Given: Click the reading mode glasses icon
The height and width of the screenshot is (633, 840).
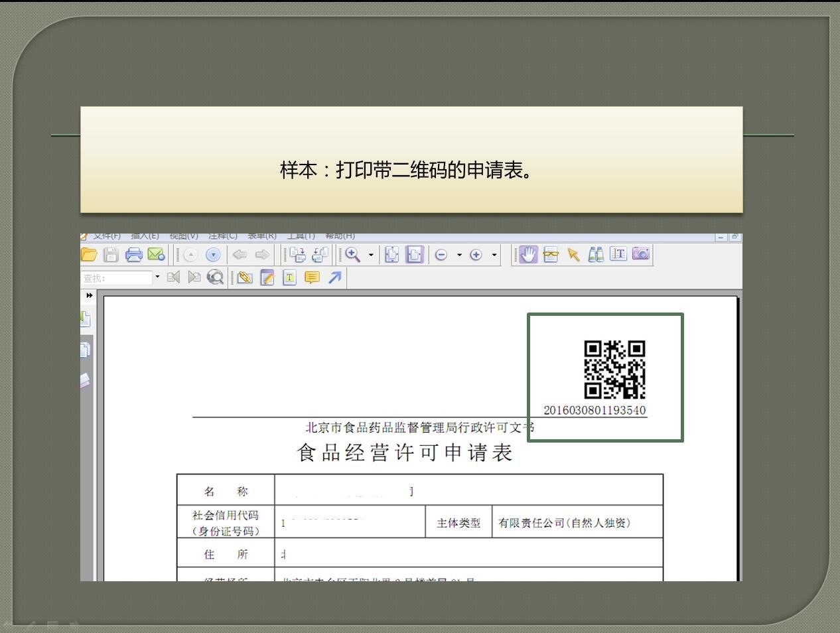Looking at the screenshot, I should tap(551, 255).
